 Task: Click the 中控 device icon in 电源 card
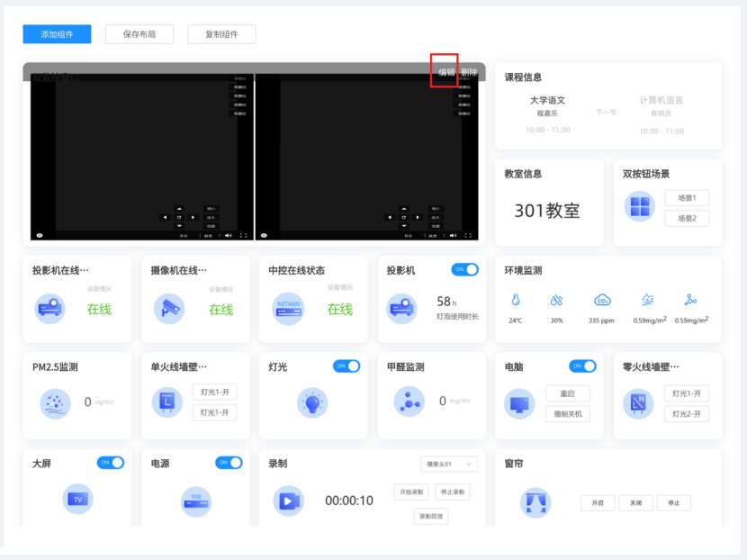point(196,501)
